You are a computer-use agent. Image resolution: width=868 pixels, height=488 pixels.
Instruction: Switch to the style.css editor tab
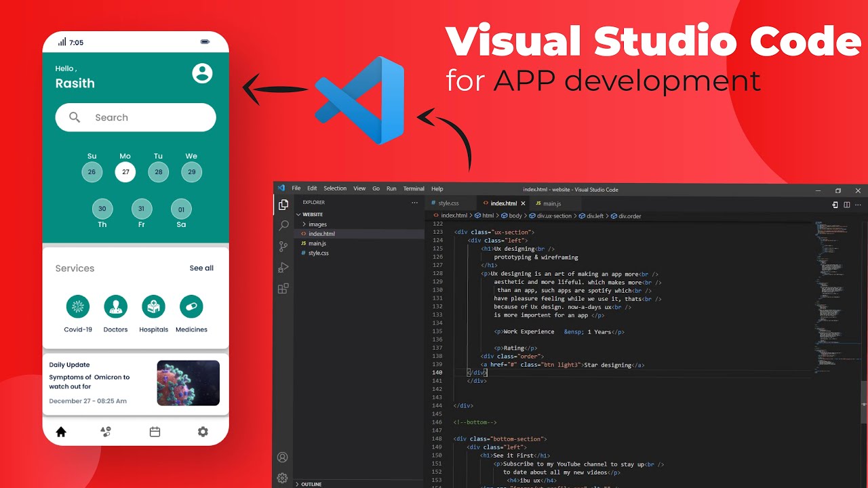point(450,203)
